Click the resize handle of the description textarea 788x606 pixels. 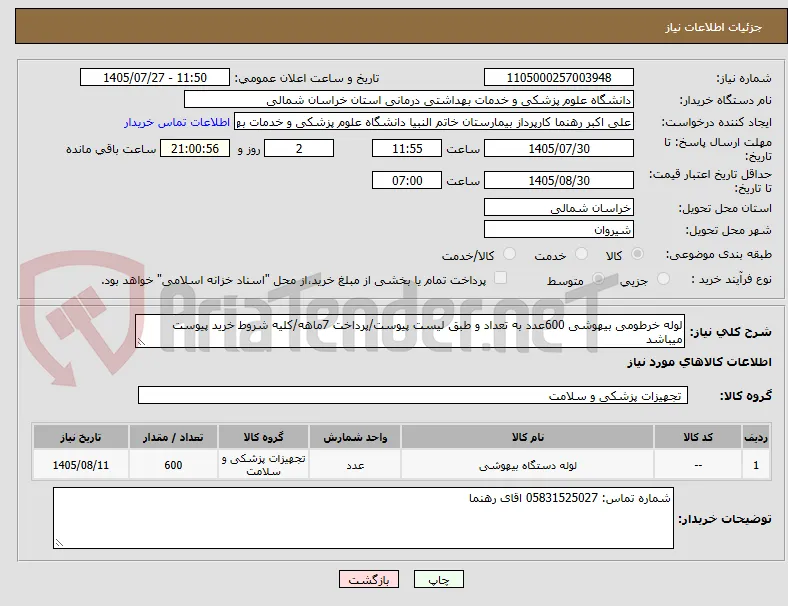141,342
